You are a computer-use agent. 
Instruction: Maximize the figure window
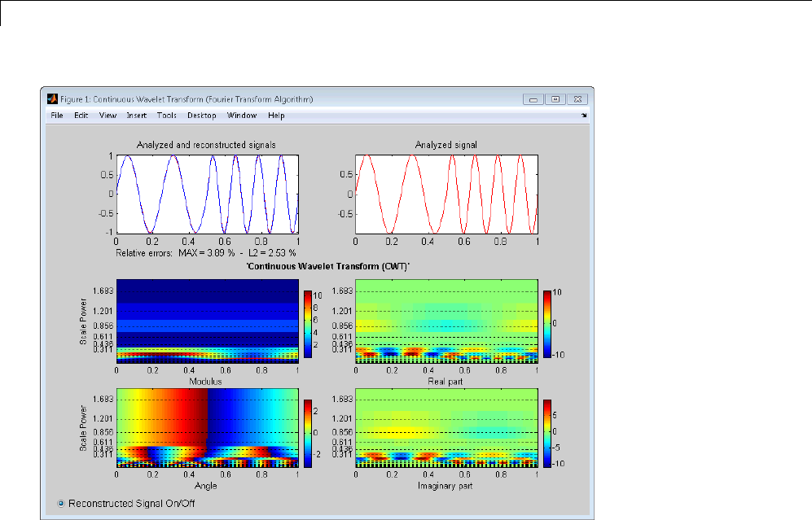[x=555, y=99]
